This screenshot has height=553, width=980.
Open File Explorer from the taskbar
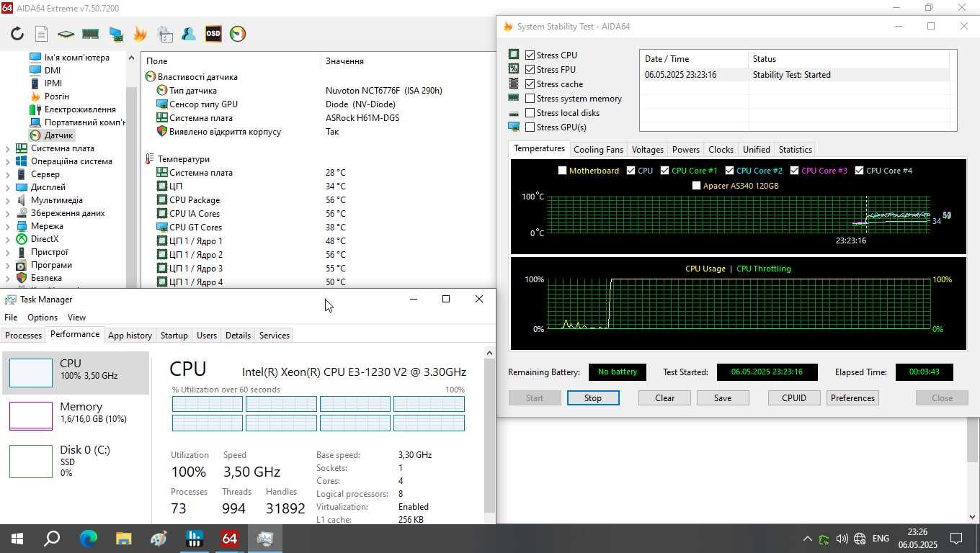click(x=123, y=539)
